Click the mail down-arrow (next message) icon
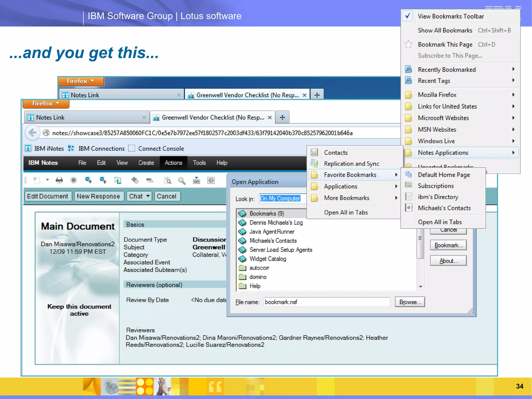This screenshot has height=399, width=532. click(88, 180)
